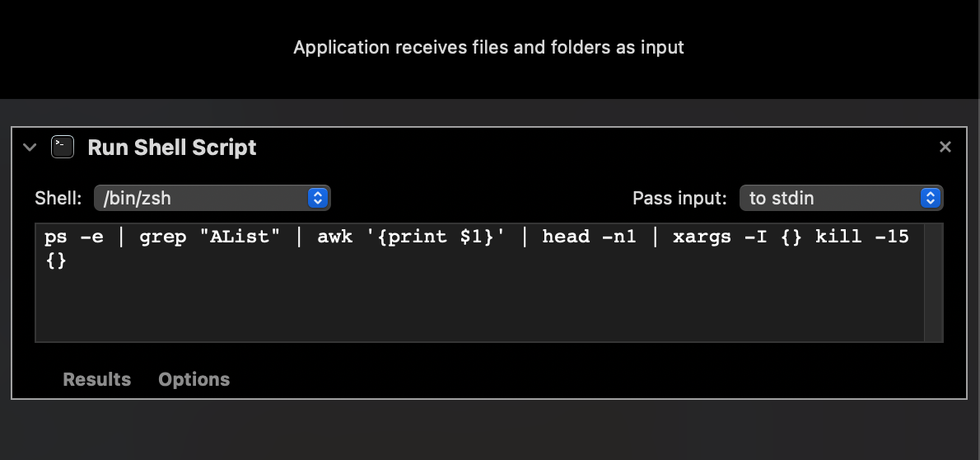The height and width of the screenshot is (460, 980).
Task: Open the Results tab
Action: (x=97, y=379)
